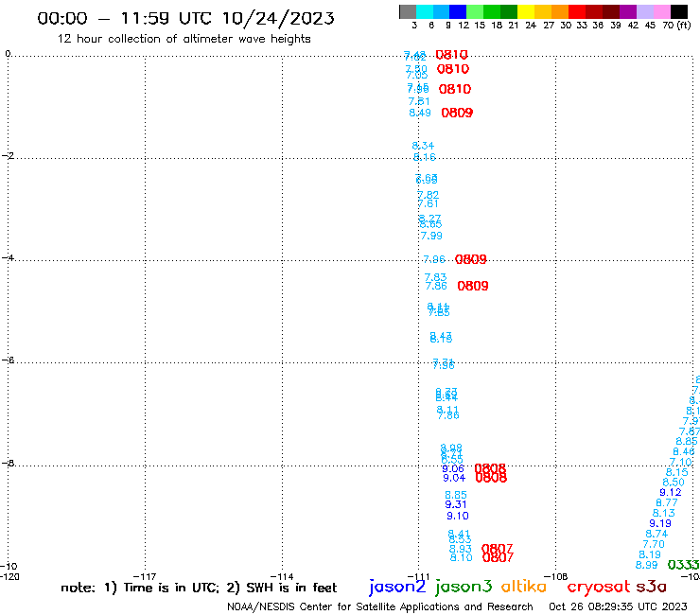Click the blue 9.10 wave height value
Screen dimensions: 700x615
[x=458, y=517]
